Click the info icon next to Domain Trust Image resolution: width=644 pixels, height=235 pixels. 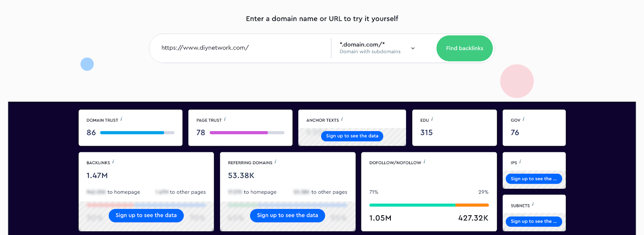point(122,119)
